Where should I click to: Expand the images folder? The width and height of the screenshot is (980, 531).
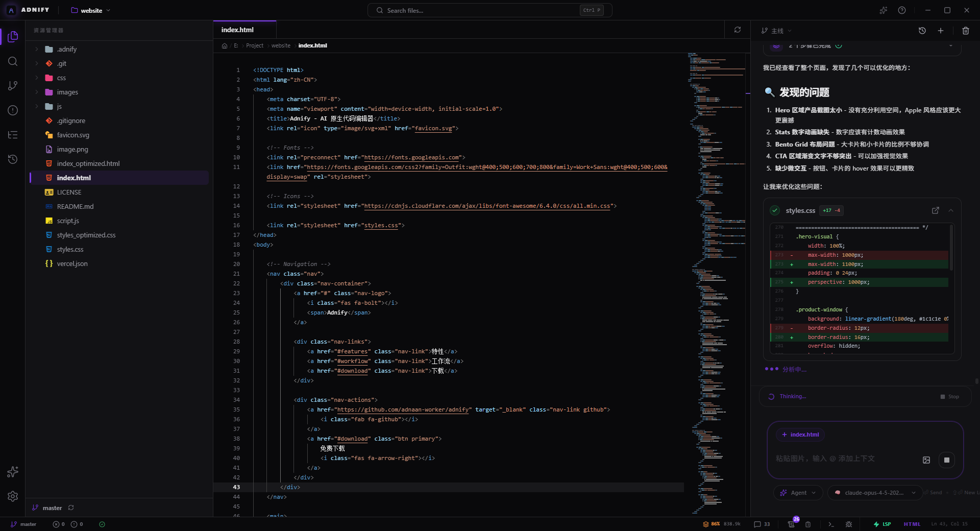click(37, 92)
